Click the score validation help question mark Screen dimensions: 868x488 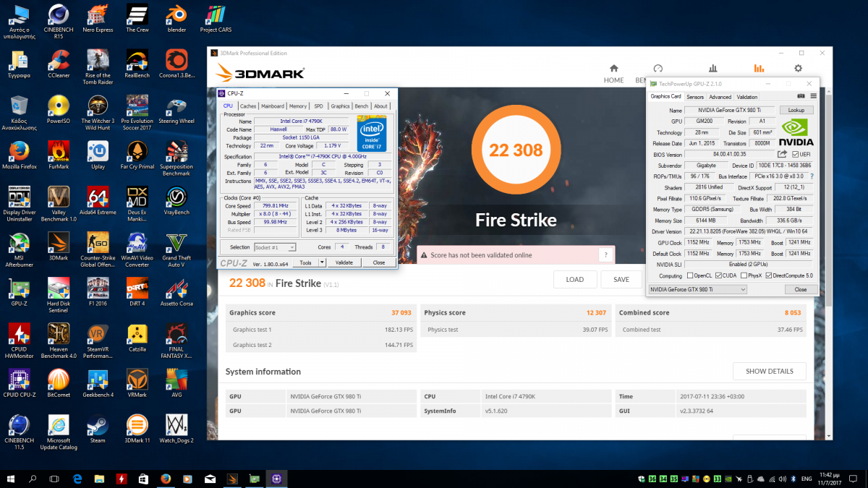606,254
